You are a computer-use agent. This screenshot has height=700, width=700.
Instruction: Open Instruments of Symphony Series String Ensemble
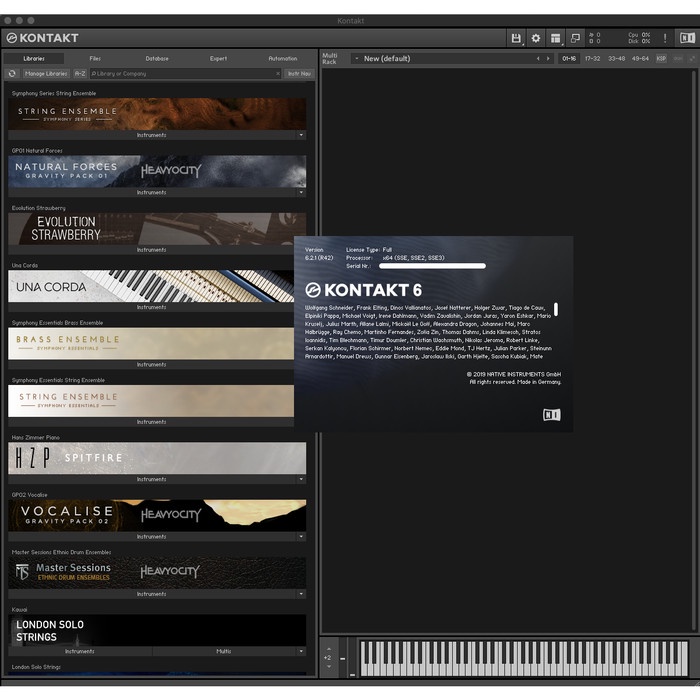point(152,135)
